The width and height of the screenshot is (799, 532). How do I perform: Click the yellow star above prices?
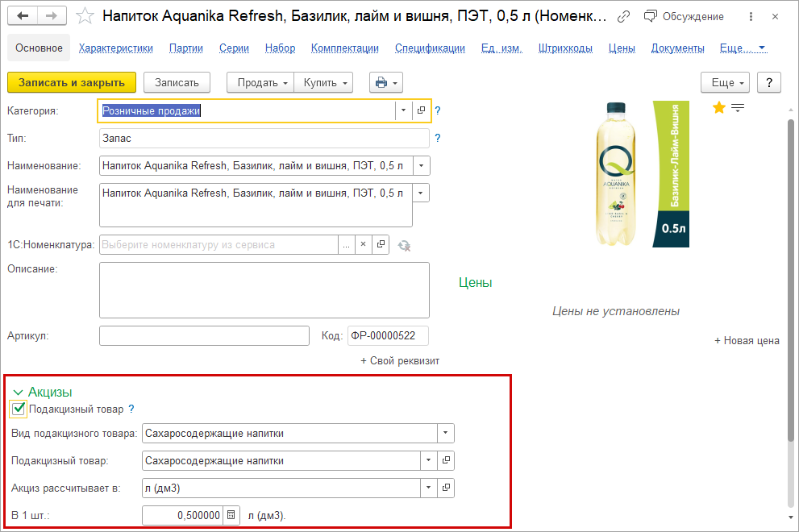click(x=719, y=107)
